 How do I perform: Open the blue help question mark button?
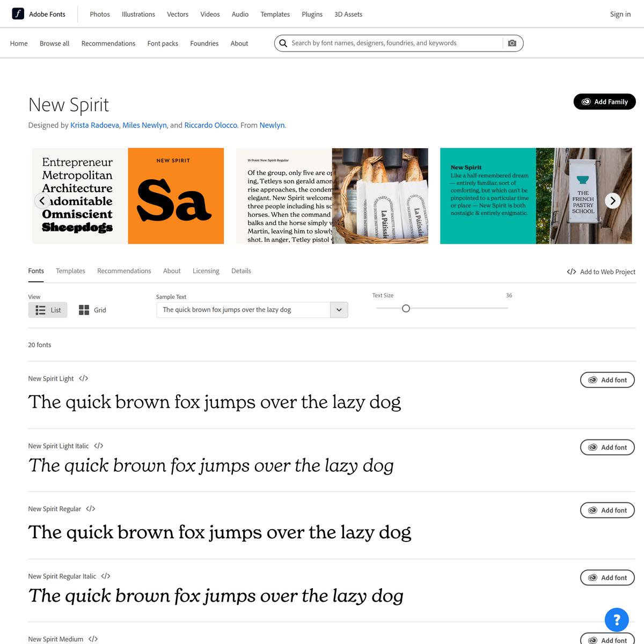click(617, 620)
